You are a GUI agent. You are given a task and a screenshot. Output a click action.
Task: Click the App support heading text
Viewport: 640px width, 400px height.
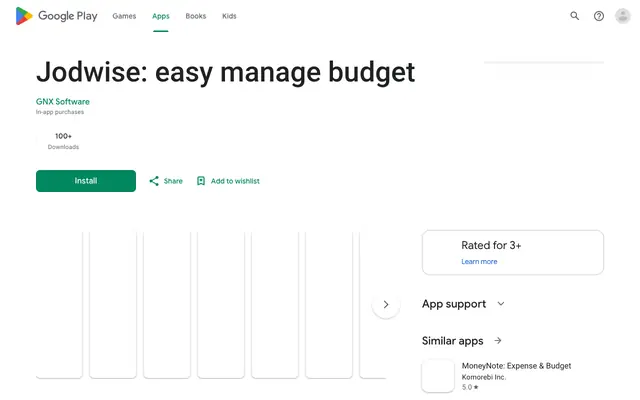pos(454,304)
